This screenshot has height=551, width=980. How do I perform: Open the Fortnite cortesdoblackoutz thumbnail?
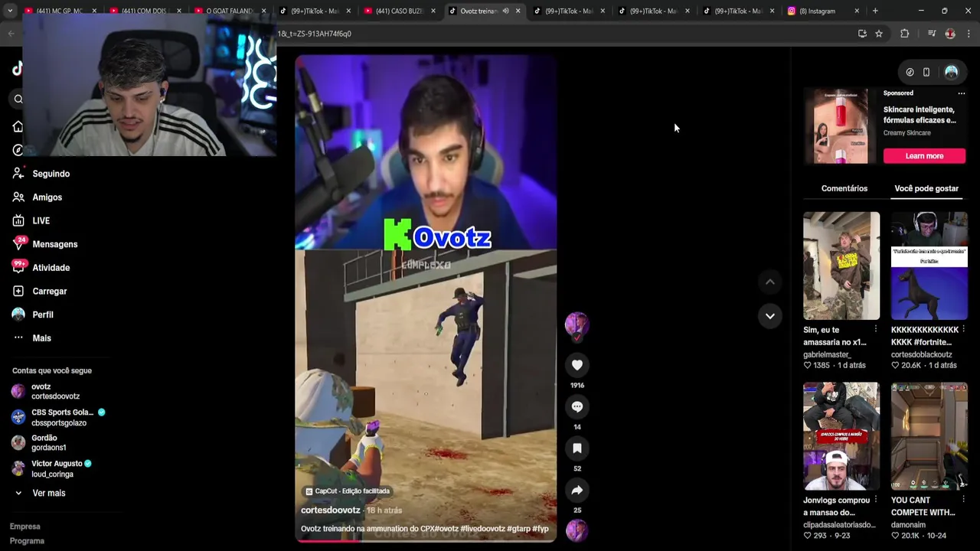pyautogui.click(x=929, y=266)
